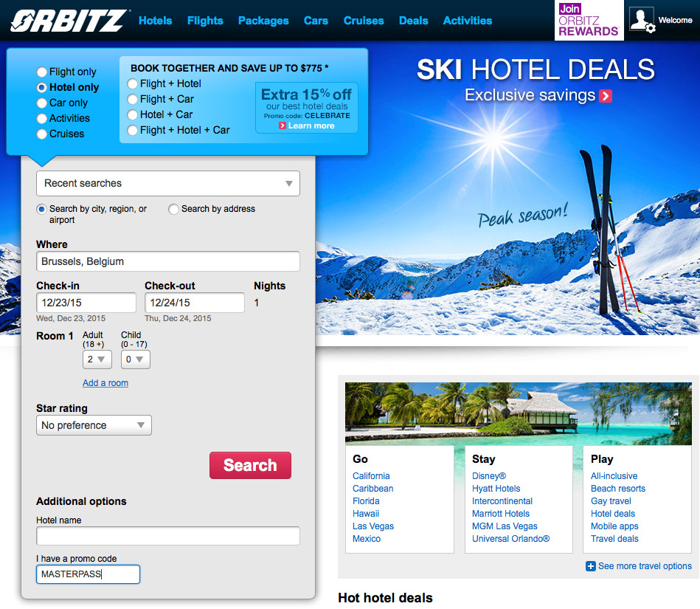Choose the Flight + Hotel package option
Viewport: 700px width, 609px height.
[132, 83]
